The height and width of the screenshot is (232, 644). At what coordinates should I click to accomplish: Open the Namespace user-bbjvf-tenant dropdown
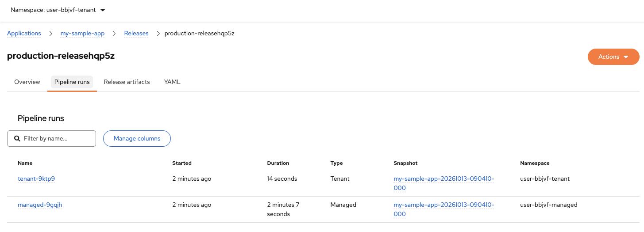coord(58,10)
